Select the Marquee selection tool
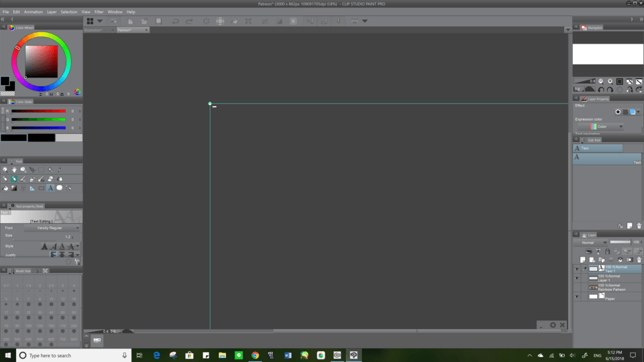The image size is (644, 362). click(41, 170)
